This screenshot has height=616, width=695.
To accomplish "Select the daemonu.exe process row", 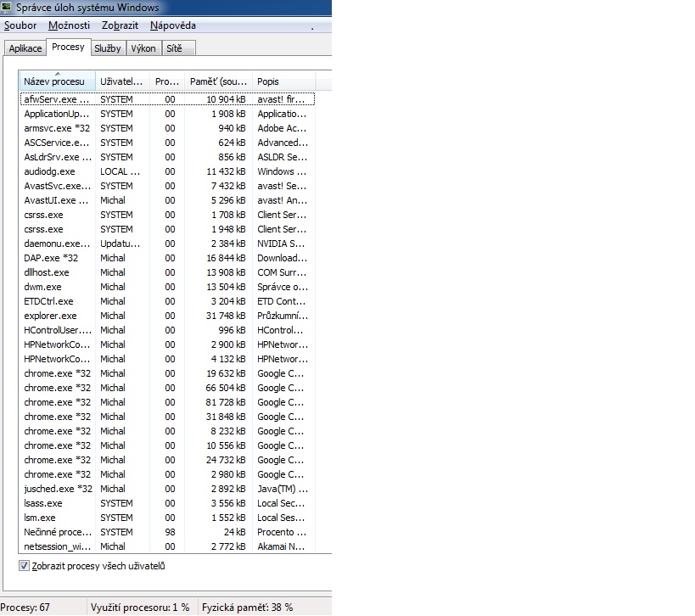I will click(x=167, y=244).
